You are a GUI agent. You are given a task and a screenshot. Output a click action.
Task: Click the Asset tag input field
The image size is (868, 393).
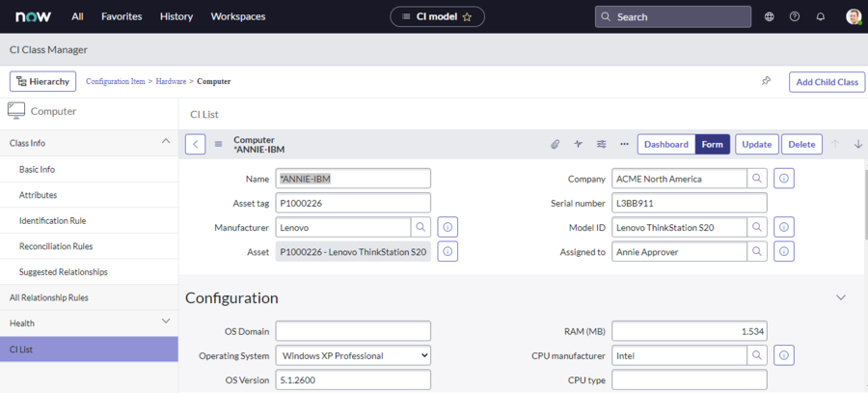click(x=353, y=203)
